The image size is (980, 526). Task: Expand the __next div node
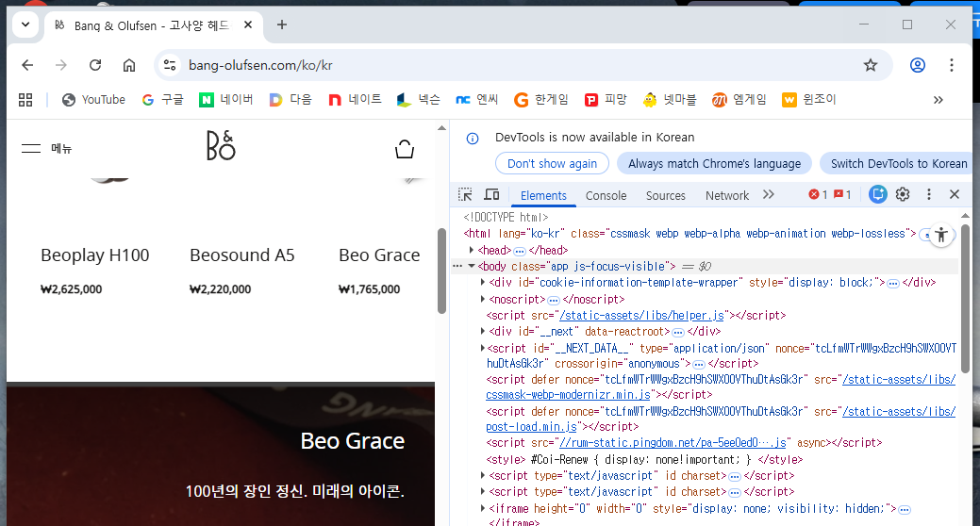coord(483,331)
